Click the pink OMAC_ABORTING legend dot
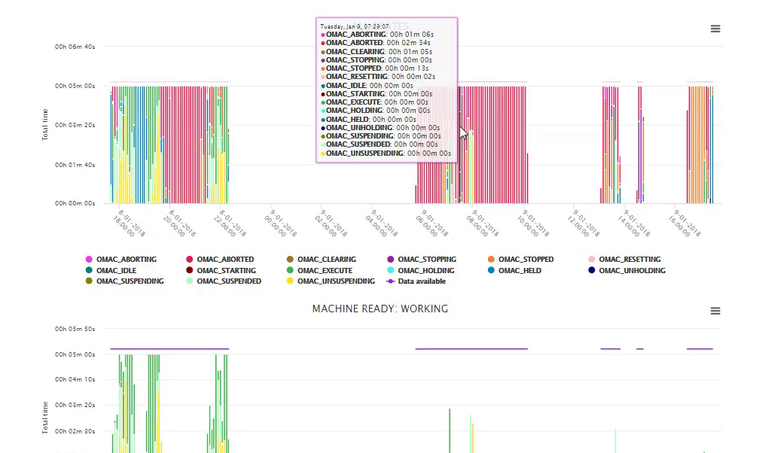This screenshot has height=453, width=768. (90, 259)
